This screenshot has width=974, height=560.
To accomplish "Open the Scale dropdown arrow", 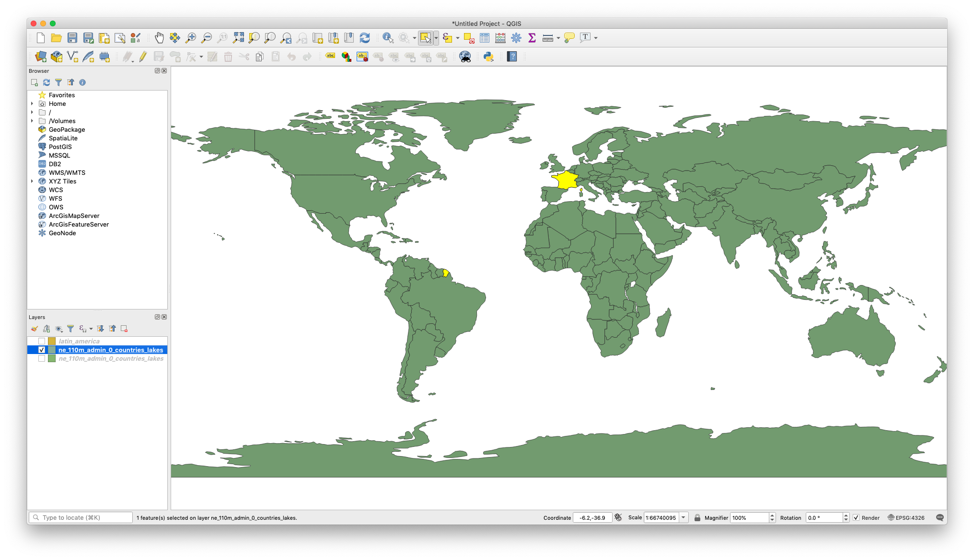I will click(x=684, y=518).
